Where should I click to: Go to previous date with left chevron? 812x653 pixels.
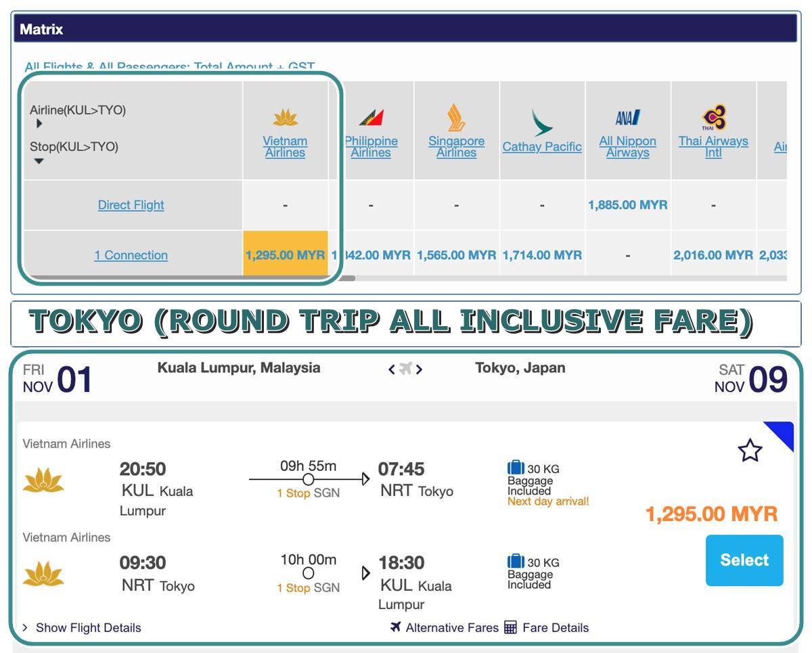pos(391,369)
